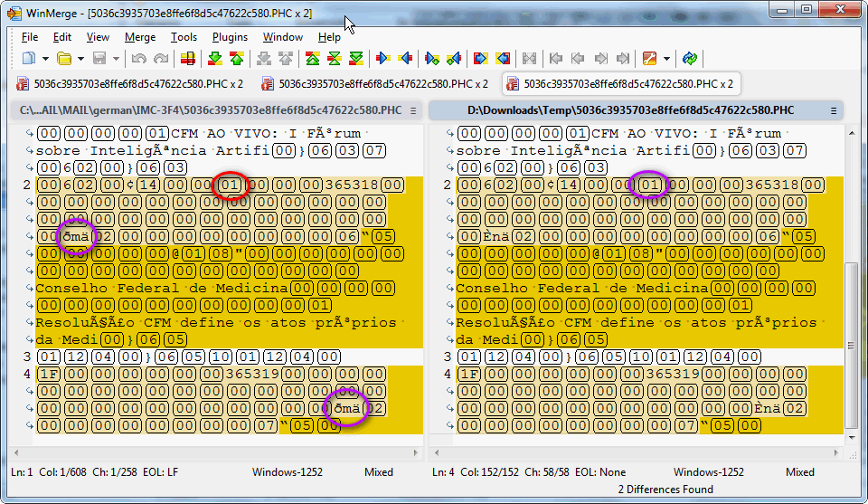Click the Copy to Left blue arrow
The height and width of the screenshot is (504, 868).
(405, 59)
